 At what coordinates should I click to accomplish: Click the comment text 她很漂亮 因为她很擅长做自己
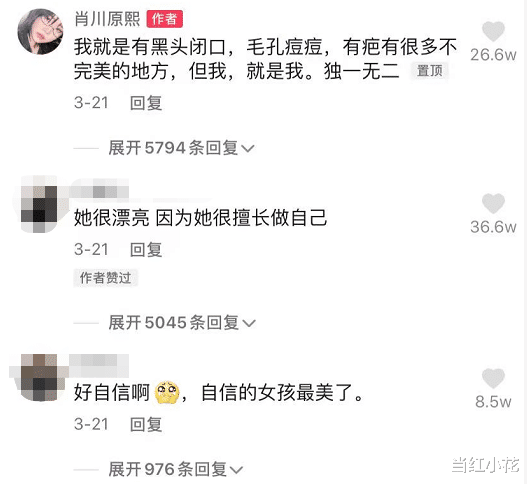200,218
